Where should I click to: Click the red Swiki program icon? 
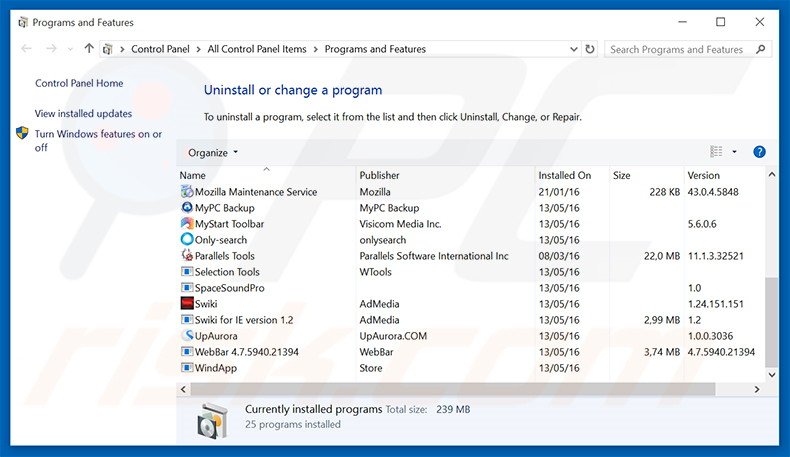[187, 304]
